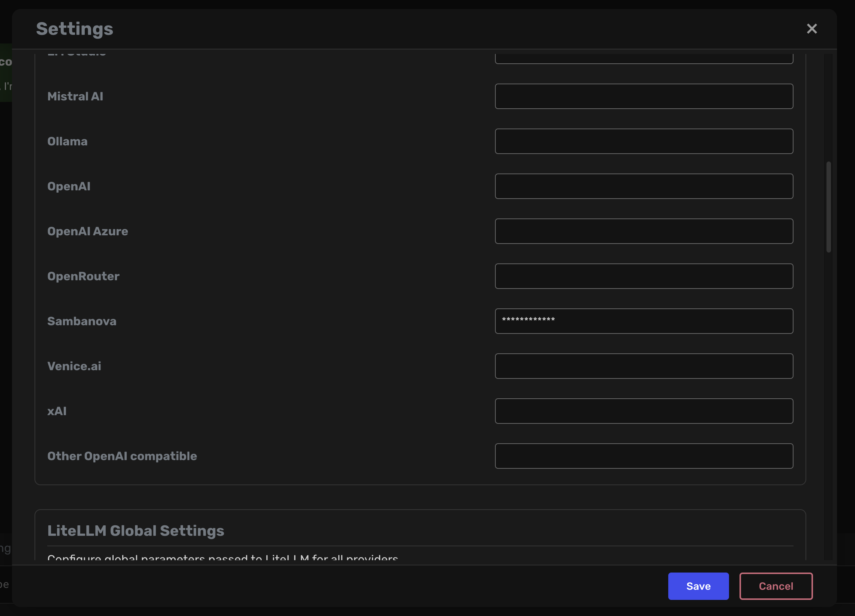This screenshot has height=616, width=855.
Task: Click the settings panel scrollbar thumb
Action: [828, 206]
